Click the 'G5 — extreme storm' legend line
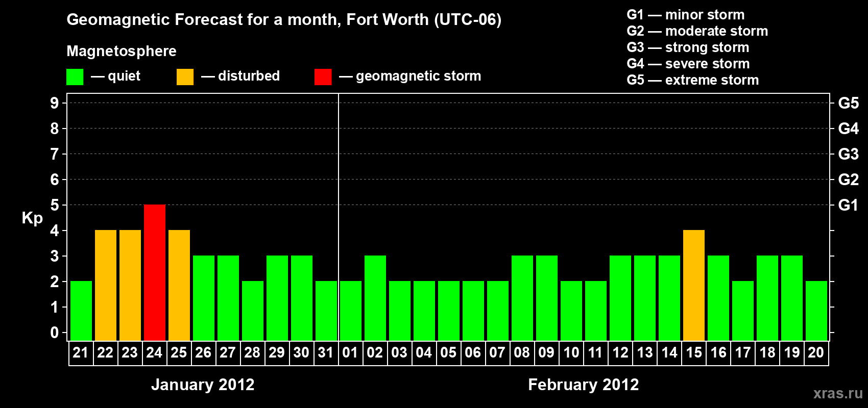Viewport: 868px width, 408px height. (693, 80)
